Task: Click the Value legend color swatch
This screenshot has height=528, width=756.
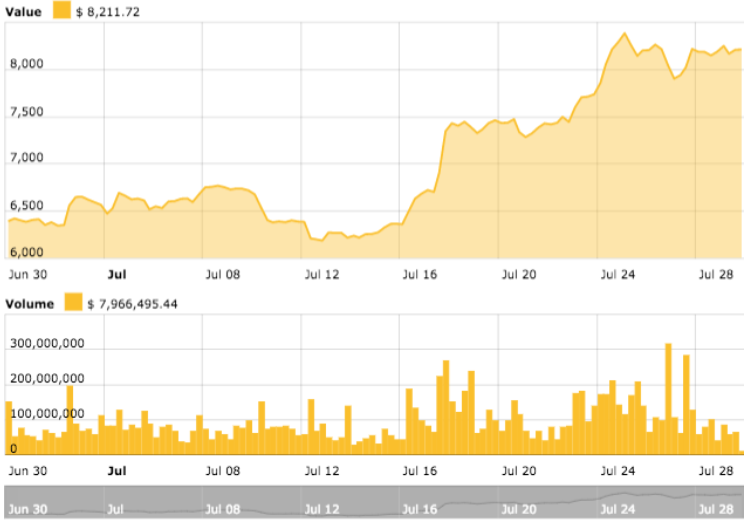Action: [62, 10]
